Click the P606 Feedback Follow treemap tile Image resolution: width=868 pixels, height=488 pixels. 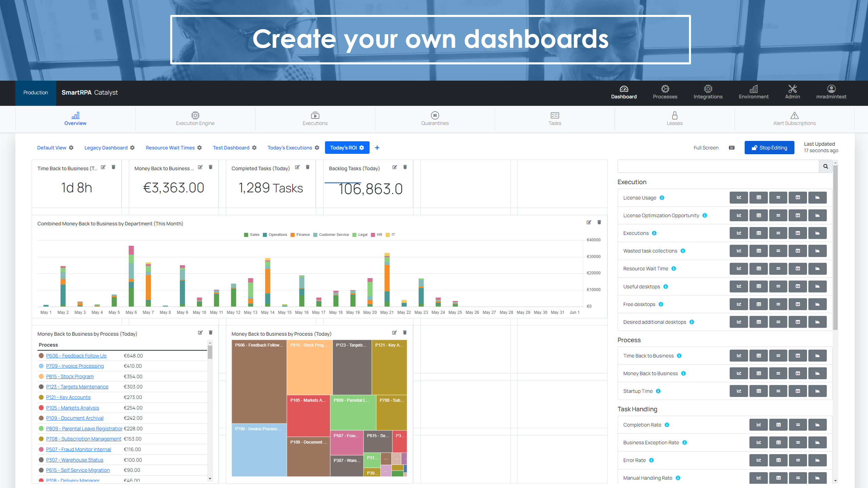tap(259, 381)
